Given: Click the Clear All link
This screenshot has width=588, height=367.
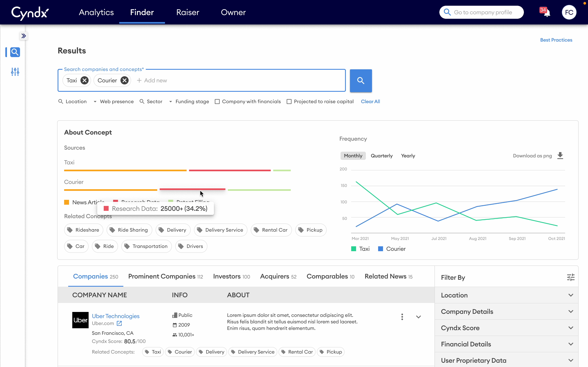Looking at the screenshot, I should click(370, 102).
